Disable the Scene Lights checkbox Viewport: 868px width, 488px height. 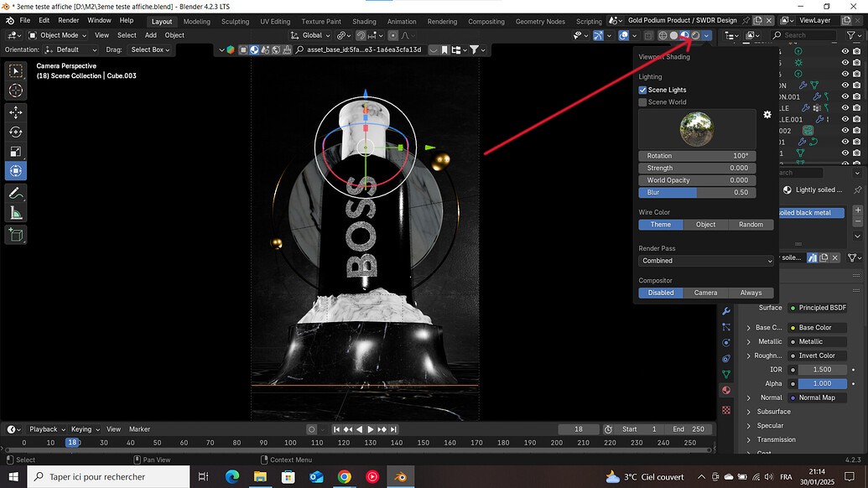[642, 90]
